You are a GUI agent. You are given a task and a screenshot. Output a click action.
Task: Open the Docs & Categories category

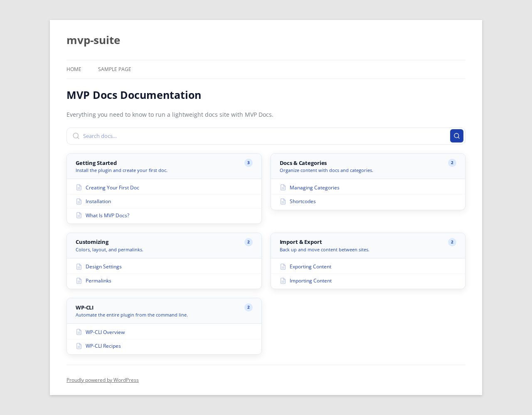(303, 163)
